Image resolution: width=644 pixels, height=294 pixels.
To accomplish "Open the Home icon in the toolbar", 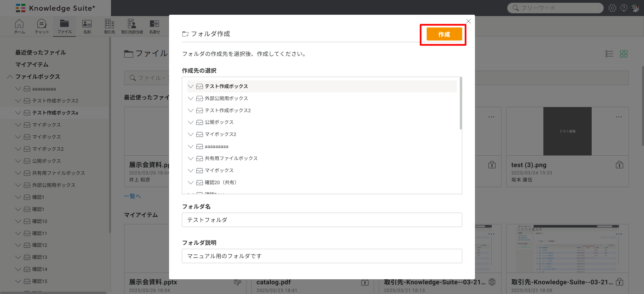I will point(19,26).
